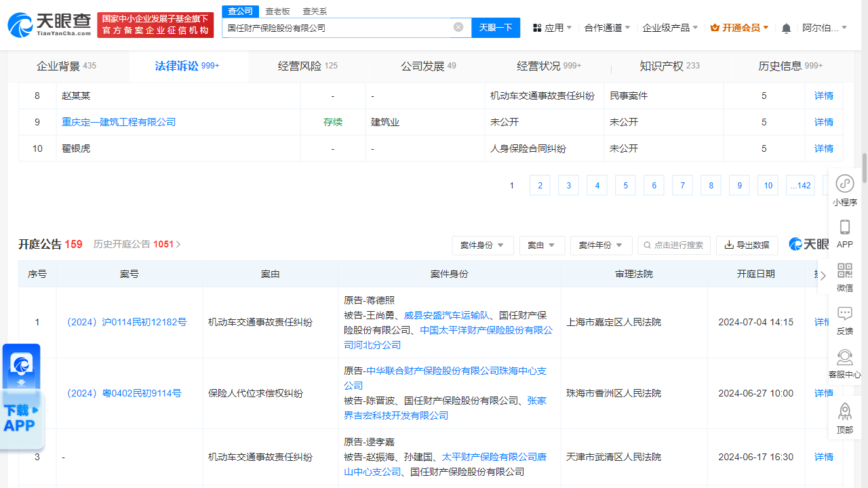The width and height of the screenshot is (868, 488).
Task: Open the 案由 filter dropdown
Action: coord(542,245)
